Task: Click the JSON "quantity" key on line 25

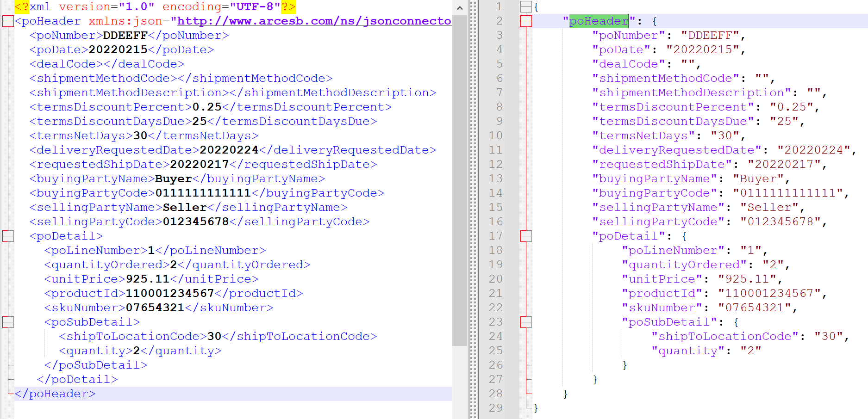Action: point(688,351)
